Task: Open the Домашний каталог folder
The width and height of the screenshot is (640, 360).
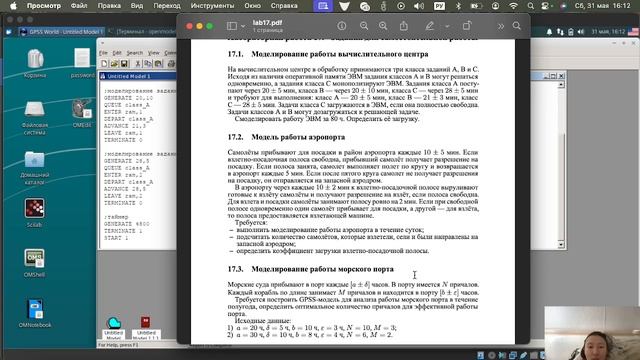Action: (x=34, y=167)
